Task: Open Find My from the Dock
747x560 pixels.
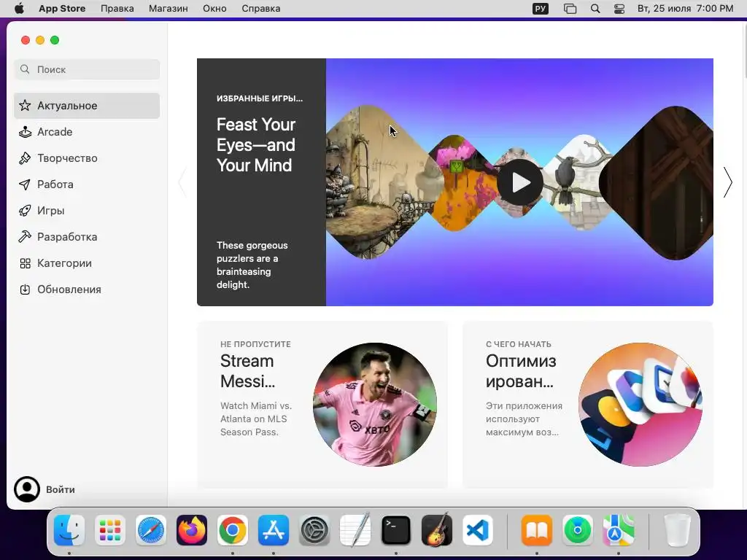Action: [578, 530]
